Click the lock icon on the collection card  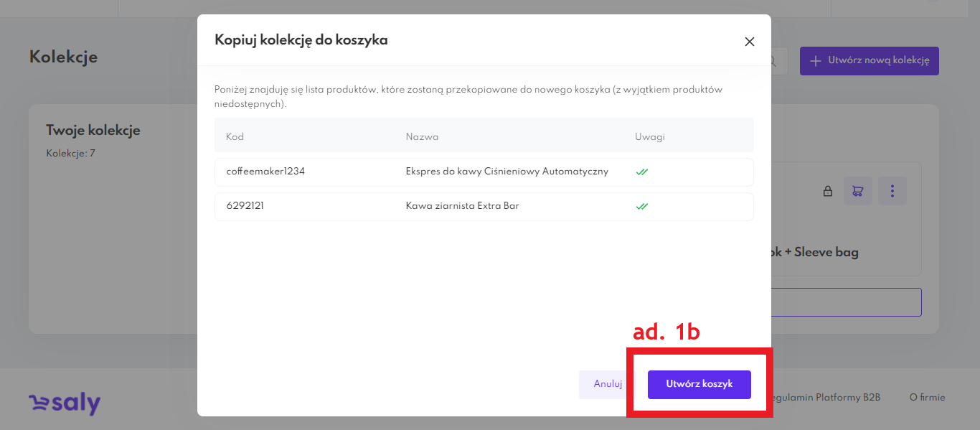(827, 192)
